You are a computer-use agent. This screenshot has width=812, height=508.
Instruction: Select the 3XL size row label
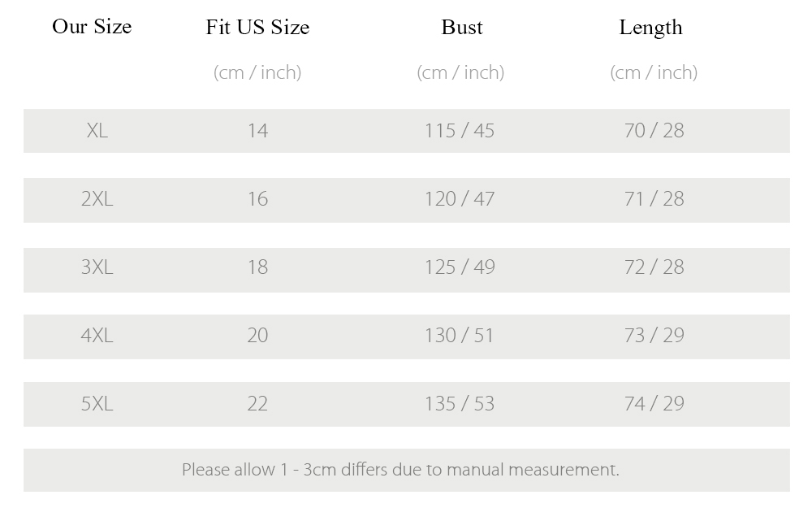pyautogui.click(x=97, y=267)
